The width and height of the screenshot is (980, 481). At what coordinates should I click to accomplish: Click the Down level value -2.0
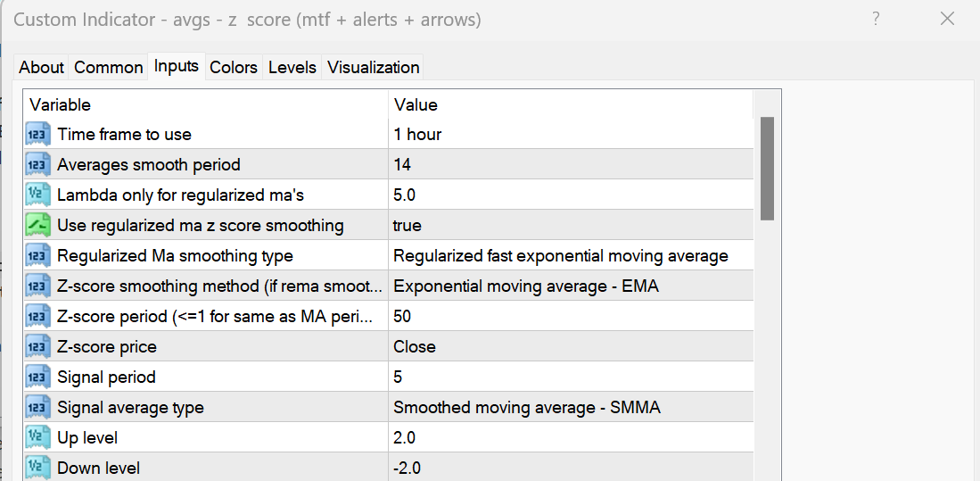pyautogui.click(x=407, y=468)
